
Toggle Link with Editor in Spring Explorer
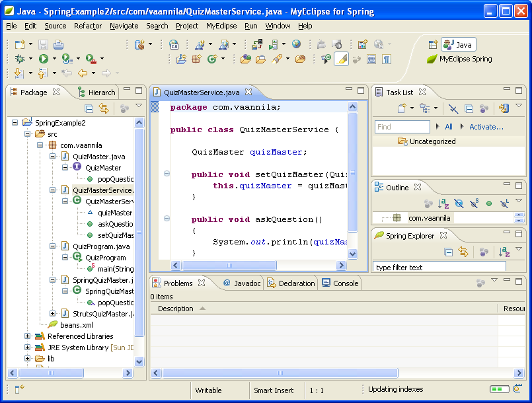[x=463, y=252]
